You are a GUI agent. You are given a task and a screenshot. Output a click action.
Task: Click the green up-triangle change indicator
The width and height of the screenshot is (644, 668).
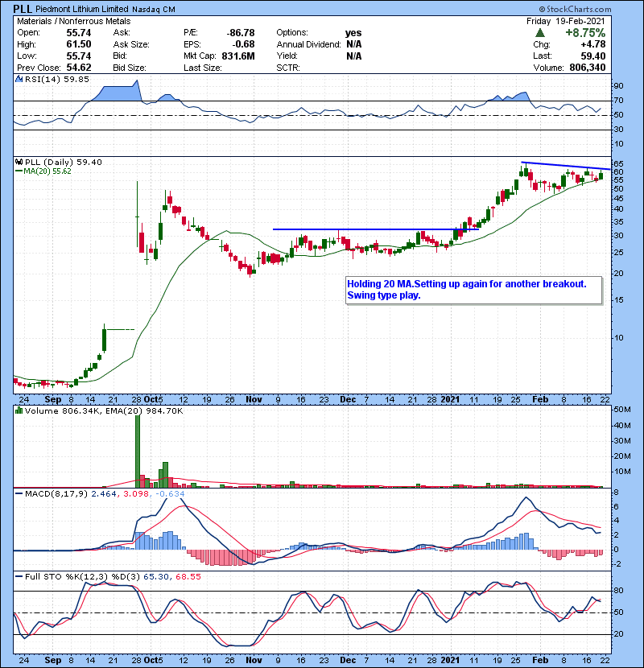tap(540, 33)
